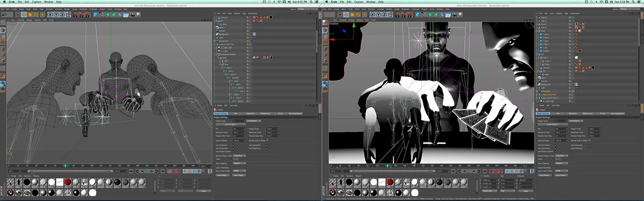Click the Scale Project button in left panel
Viewport: 644px width, 201px height.
click(231, 124)
